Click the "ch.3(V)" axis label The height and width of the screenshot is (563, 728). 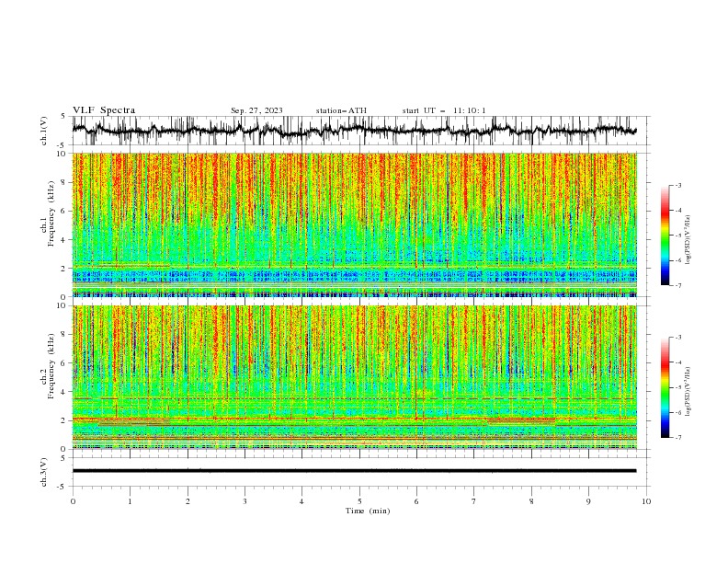point(44,472)
